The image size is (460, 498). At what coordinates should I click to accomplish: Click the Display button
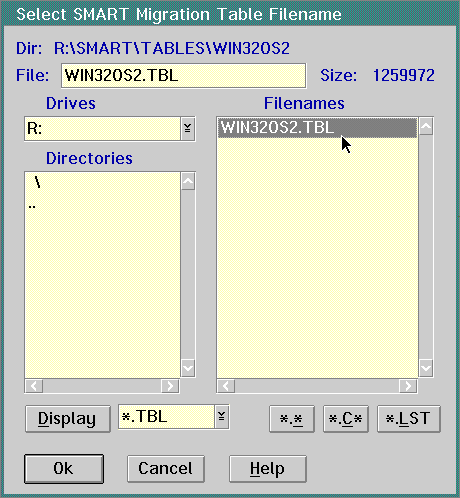pos(68,419)
